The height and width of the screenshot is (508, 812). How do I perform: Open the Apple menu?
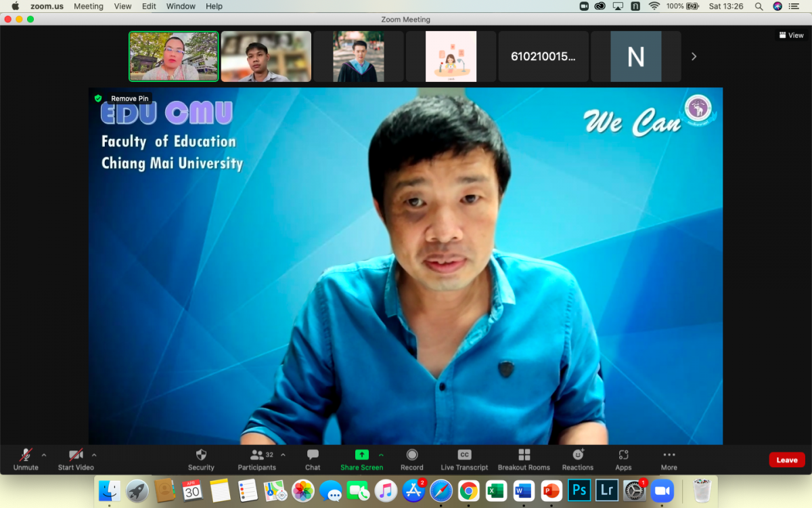15,6
